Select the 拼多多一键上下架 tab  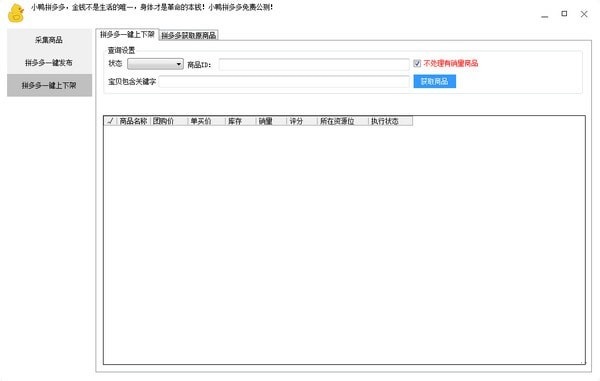coord(127,34)
